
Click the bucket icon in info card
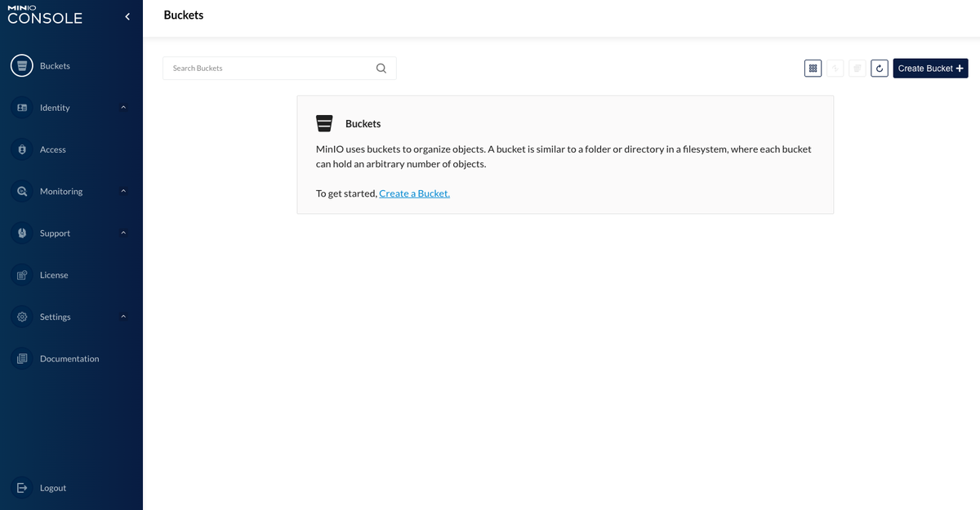pyautogui.click(x=324, y=123)
